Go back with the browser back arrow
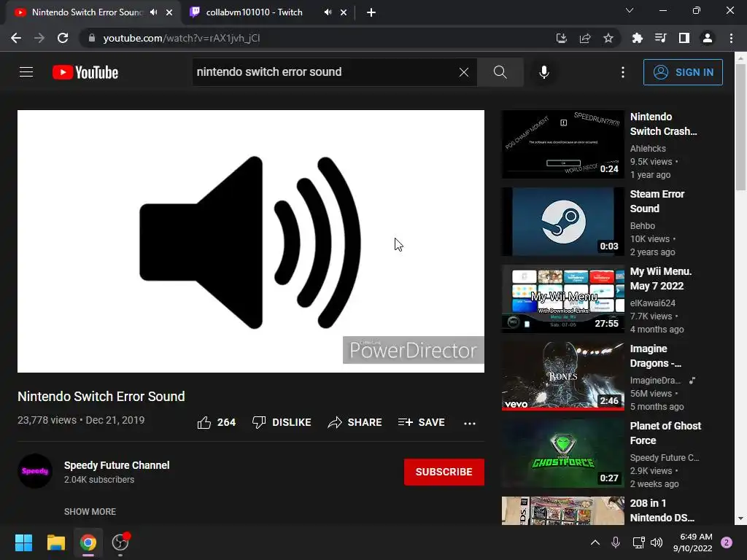The height and width of the screenshot is (560, 747). 16,38
